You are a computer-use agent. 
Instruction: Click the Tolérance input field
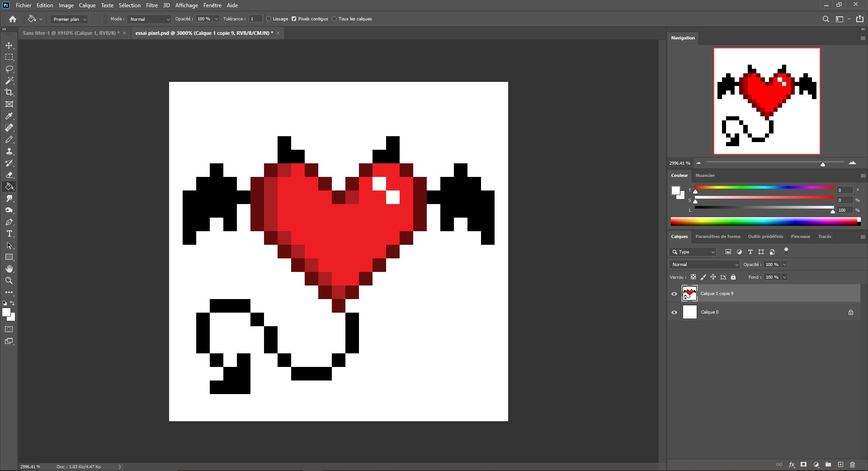pyautogui.click(x=255, y=19)
